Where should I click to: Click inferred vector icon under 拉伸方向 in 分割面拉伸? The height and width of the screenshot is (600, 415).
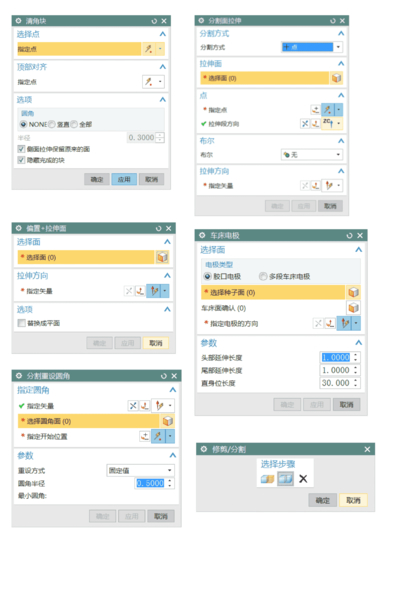328,186
